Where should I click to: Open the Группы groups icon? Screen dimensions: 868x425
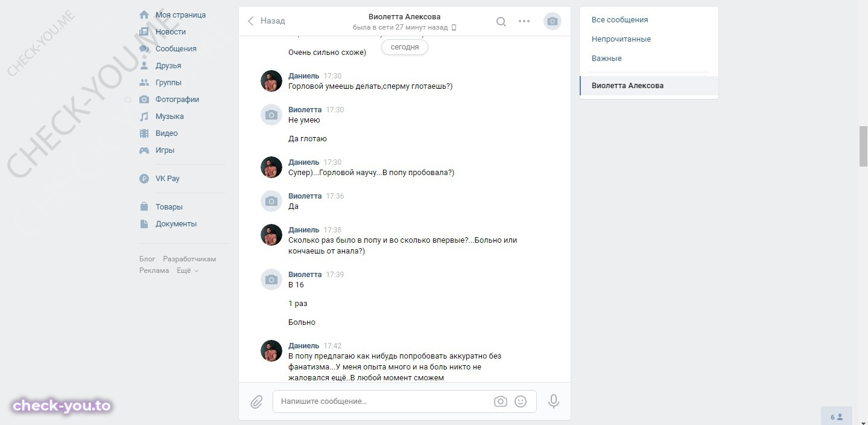pos(144,82)
